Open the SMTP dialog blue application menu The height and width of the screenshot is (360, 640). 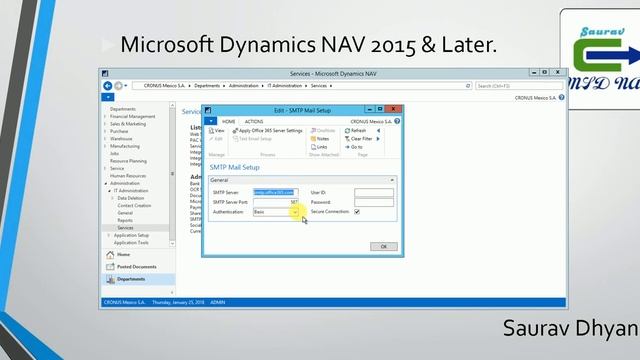tap(211, 121)
